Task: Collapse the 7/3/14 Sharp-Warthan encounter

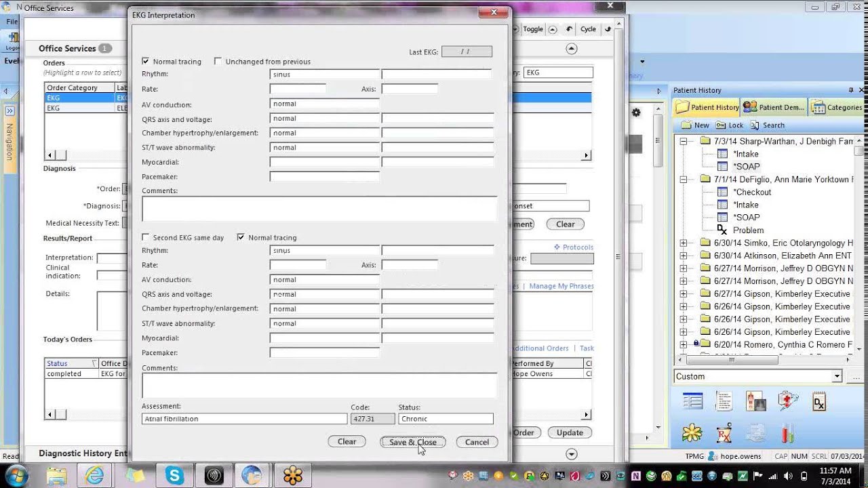Action: pyautogui.click(x=684, y=141)
